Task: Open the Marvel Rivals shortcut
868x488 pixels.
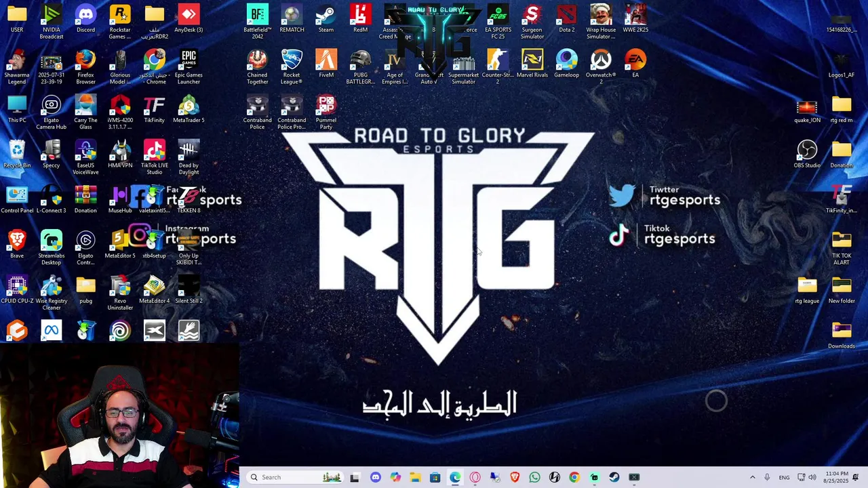Action: coord(532,64)
